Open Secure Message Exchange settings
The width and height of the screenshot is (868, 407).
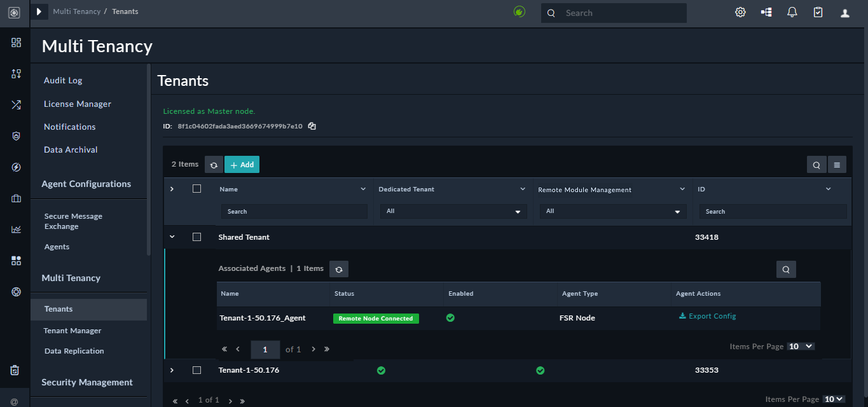click(73, 221)
